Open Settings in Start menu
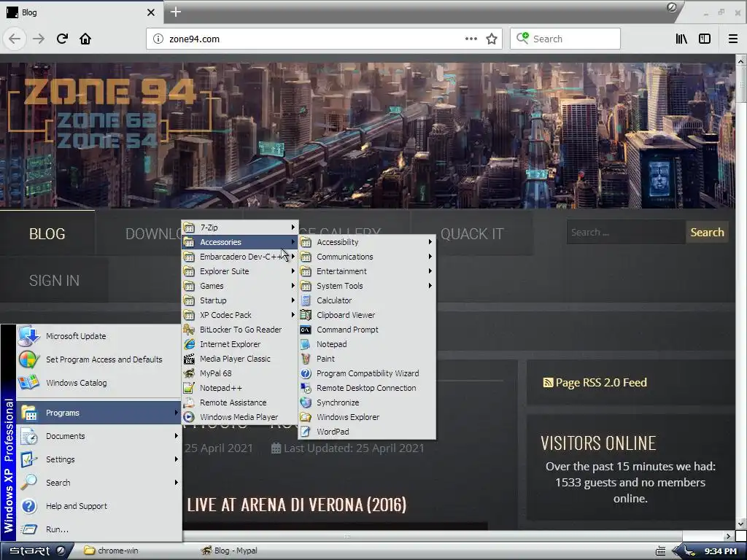 [x=99, y=459]
